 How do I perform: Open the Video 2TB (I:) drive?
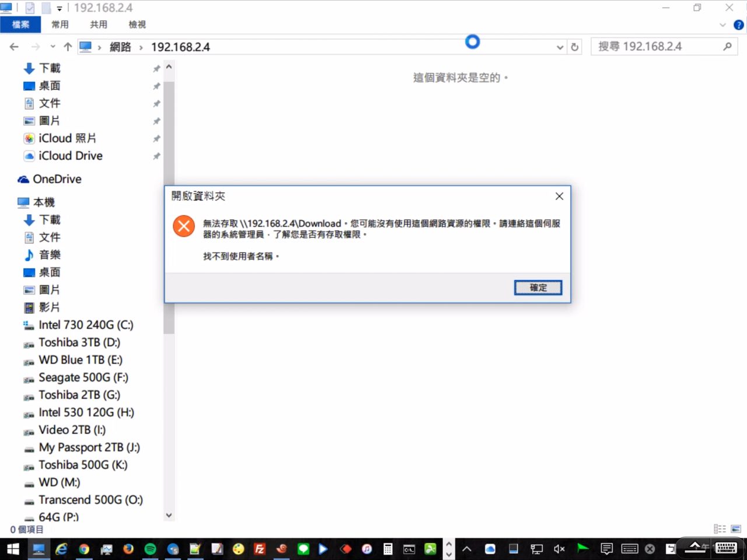click(72, 430)
